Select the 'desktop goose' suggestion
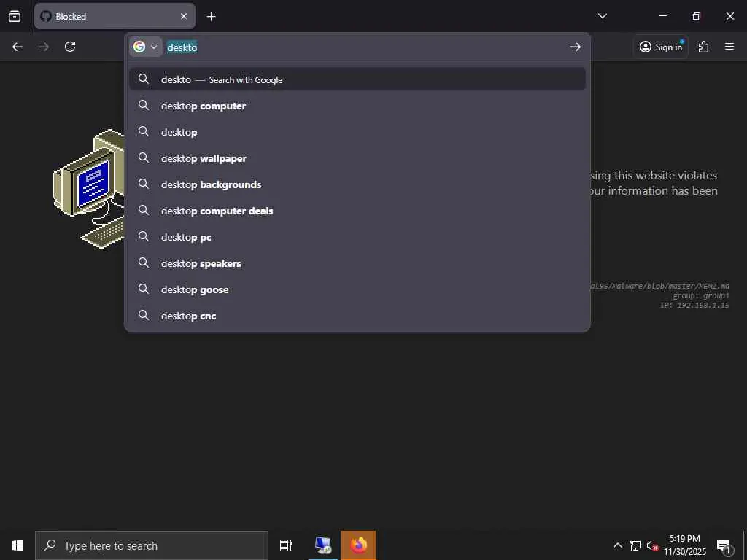Screen dimensions: 747x560 (357, 289)
